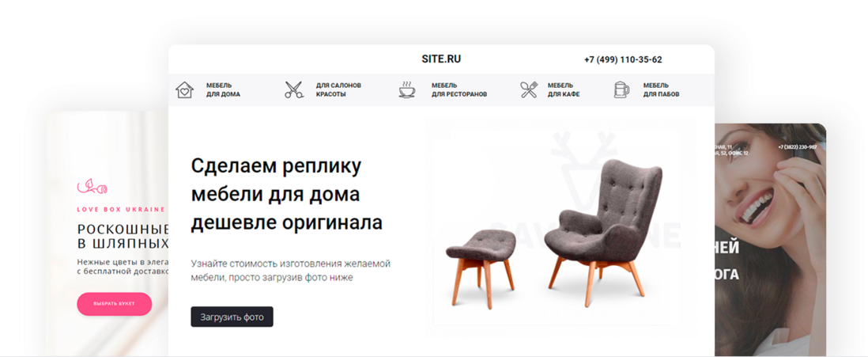The width and height of the screenshot is (868, 357).
Task: Click the SITE.RU logo text
Action: point(441,59)
